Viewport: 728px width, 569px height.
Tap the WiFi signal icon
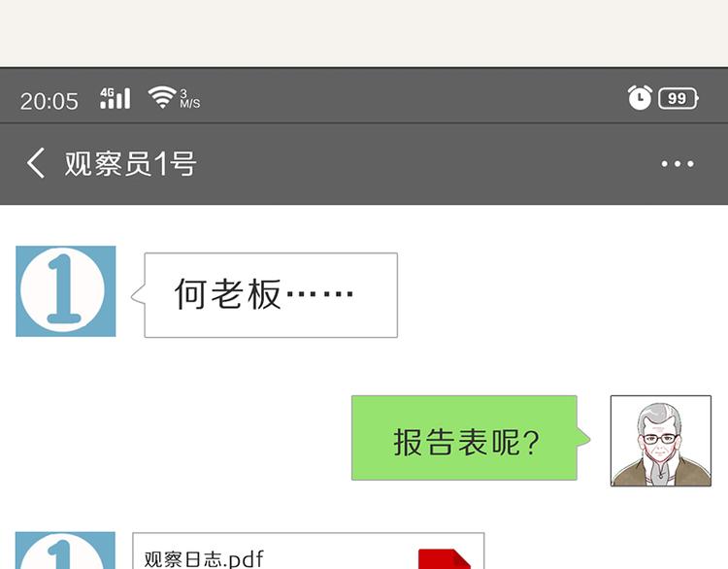tap(162, 97)
